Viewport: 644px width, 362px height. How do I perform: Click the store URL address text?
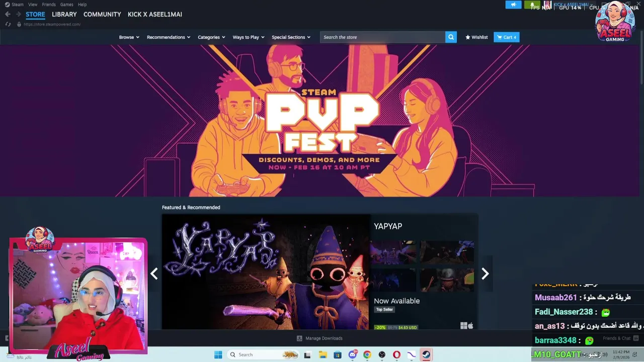point(52,24)
